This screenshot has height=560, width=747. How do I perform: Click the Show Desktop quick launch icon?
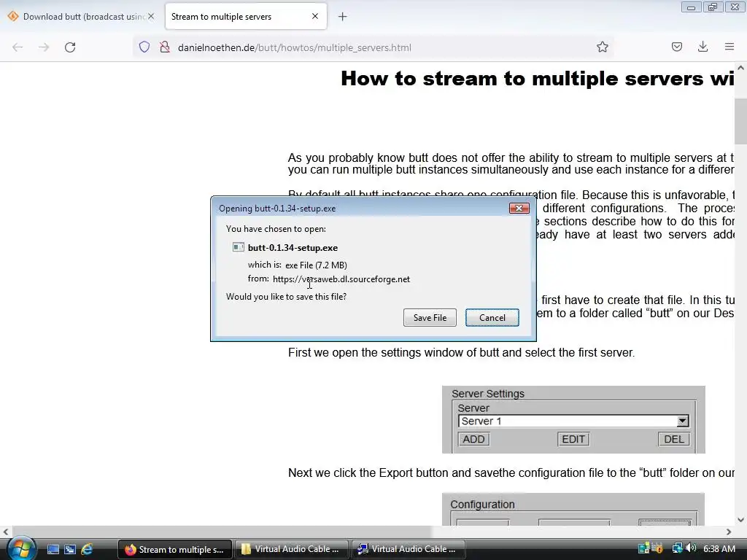[53, 549]
